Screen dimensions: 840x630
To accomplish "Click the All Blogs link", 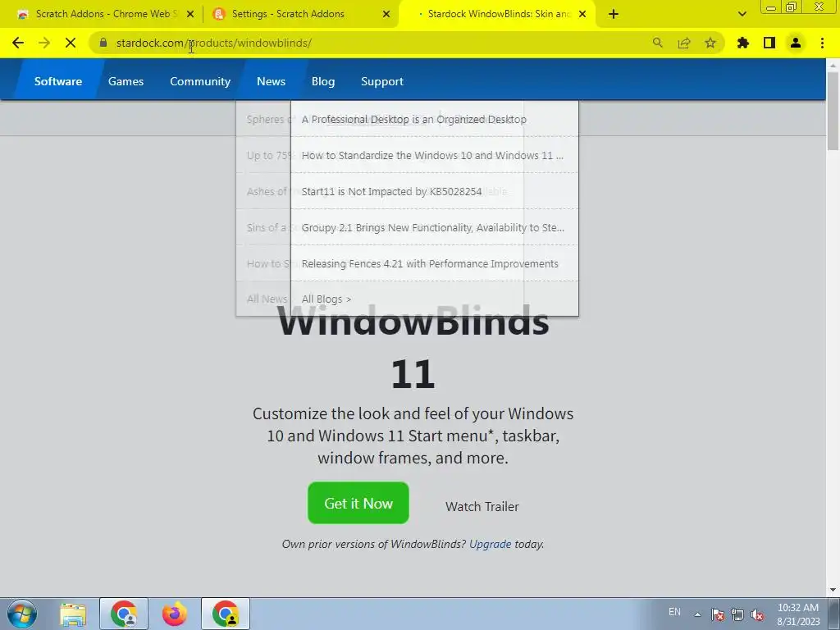I will tap(326, 299).
